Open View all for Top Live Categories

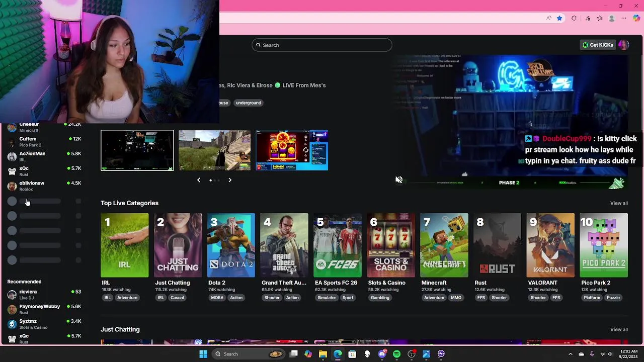tap(619, 203)
